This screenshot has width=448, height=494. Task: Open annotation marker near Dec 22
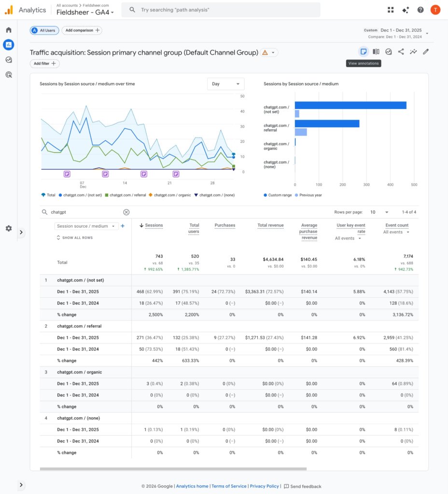(176, 174)
